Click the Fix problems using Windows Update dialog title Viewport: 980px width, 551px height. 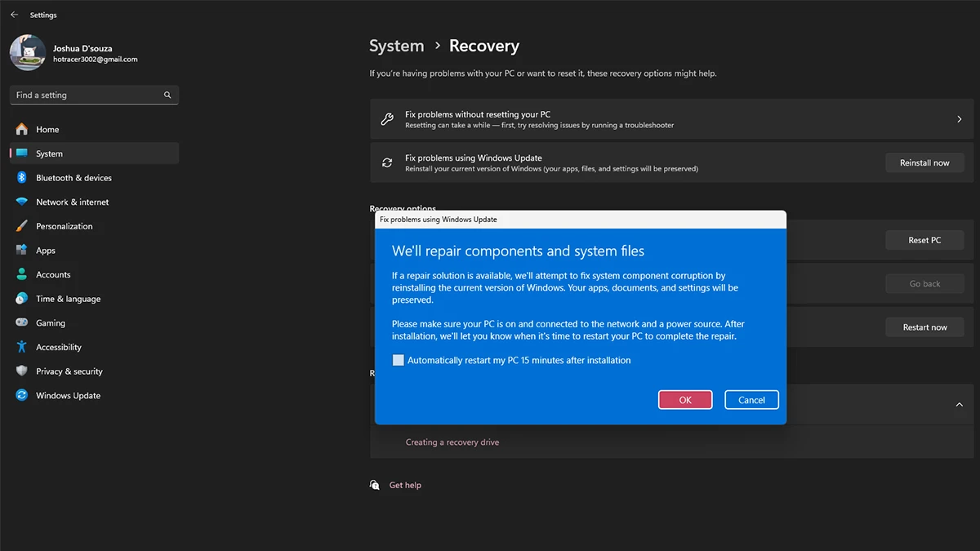click(x=439, y=220)
